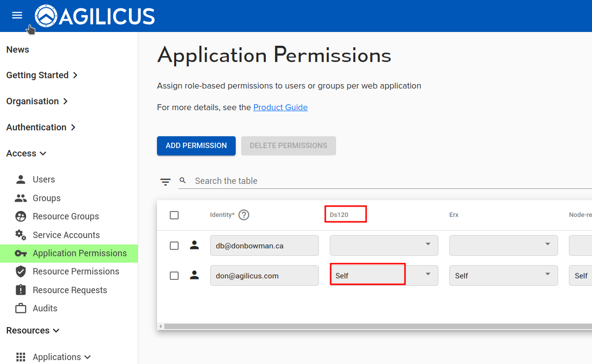592x364 pixels.
Task: Open the Product Guide link
Action: (280, 107)
